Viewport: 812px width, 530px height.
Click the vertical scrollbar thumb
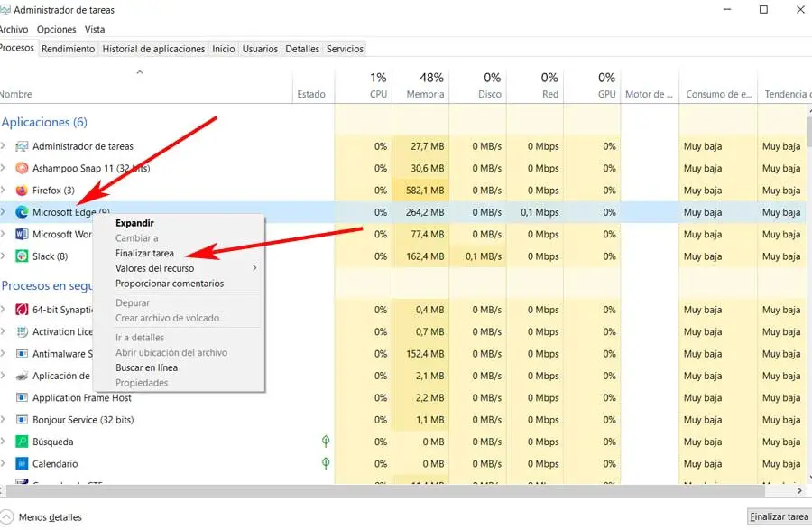[x=809, y=132]
